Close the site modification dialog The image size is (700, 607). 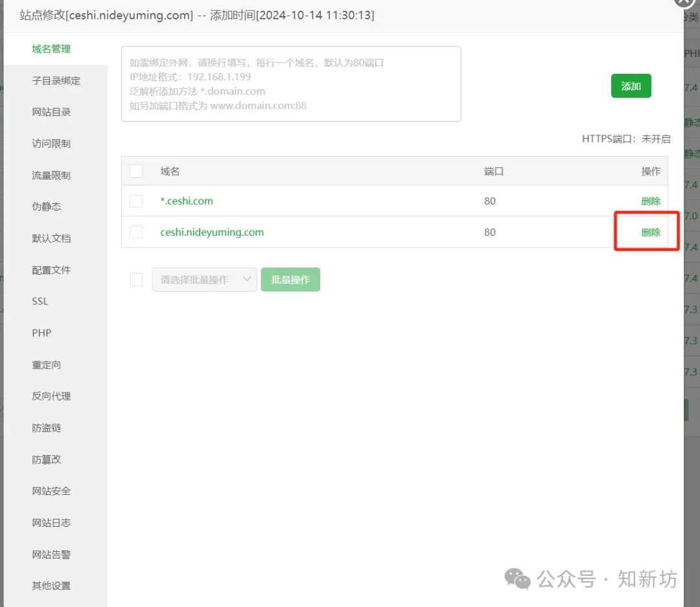click(x=684, y=1)
